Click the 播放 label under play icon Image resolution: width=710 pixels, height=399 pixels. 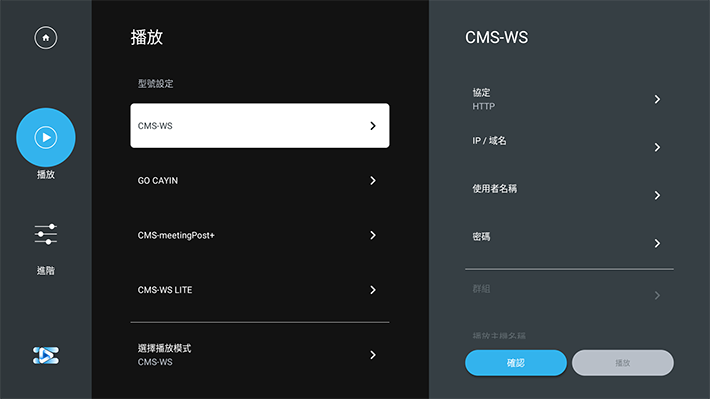pos(46,174)
